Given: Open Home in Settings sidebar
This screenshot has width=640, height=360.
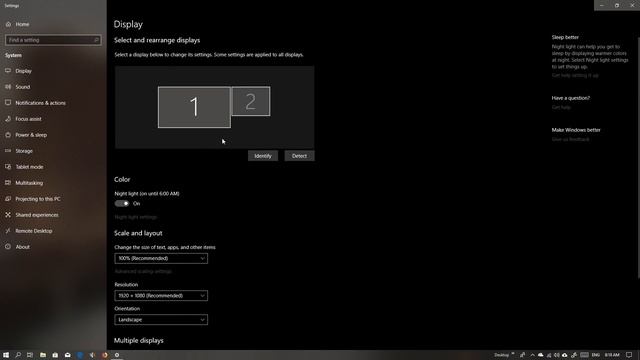Looking at the screenshot, I should coord(22,24).
